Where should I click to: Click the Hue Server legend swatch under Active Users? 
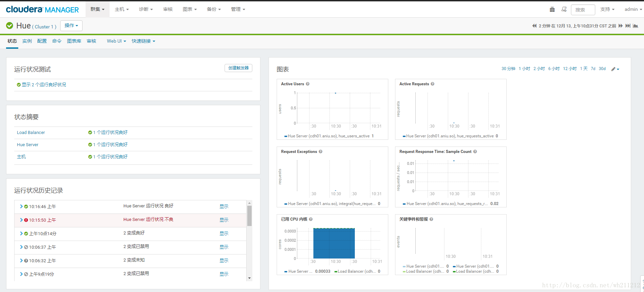(x=286, y=136)
